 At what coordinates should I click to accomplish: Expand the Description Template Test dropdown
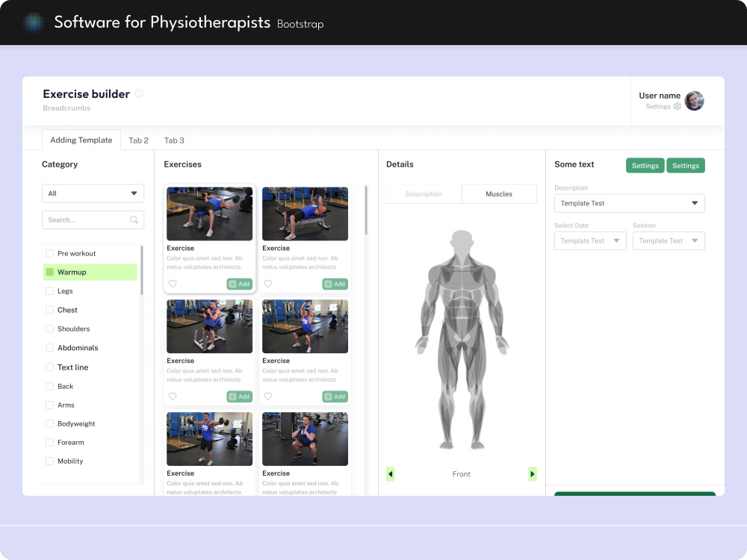pos(629,203)
